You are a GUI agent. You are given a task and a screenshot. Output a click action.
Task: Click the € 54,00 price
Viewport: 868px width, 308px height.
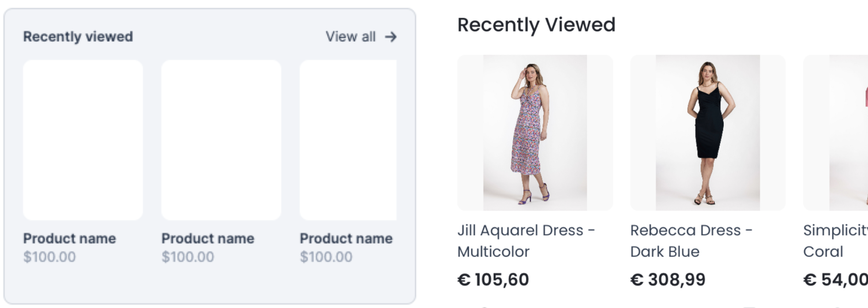point(835,280)
